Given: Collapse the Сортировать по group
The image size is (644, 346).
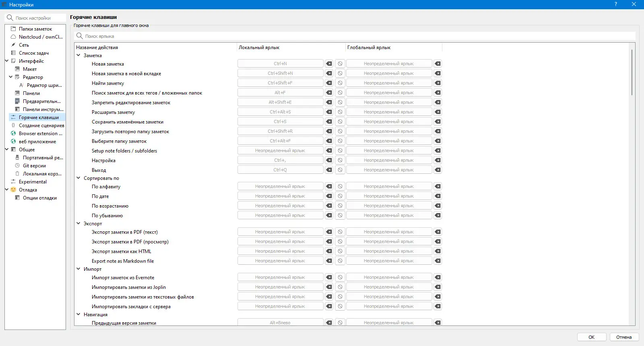Looking at the screenshot, I should 78,178.
